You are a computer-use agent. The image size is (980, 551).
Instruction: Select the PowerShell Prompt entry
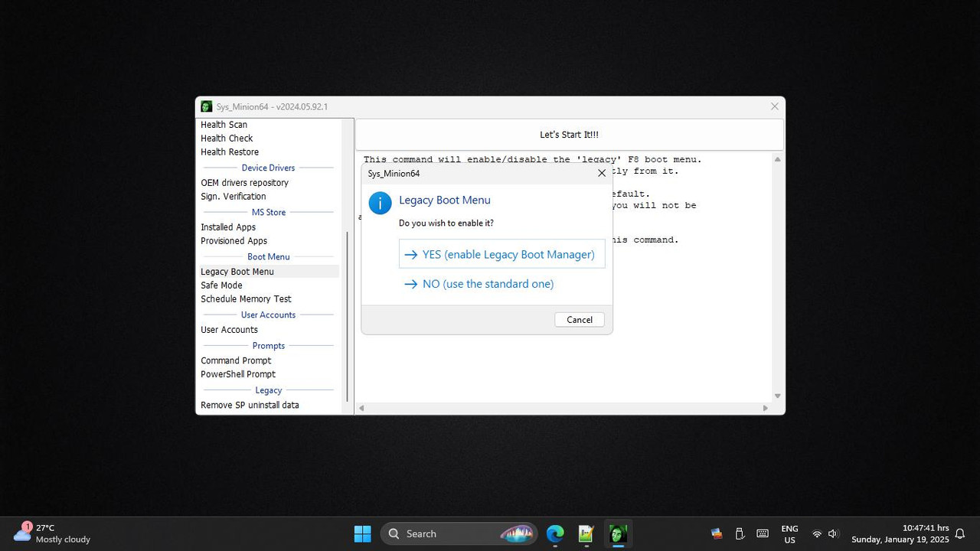238,374
